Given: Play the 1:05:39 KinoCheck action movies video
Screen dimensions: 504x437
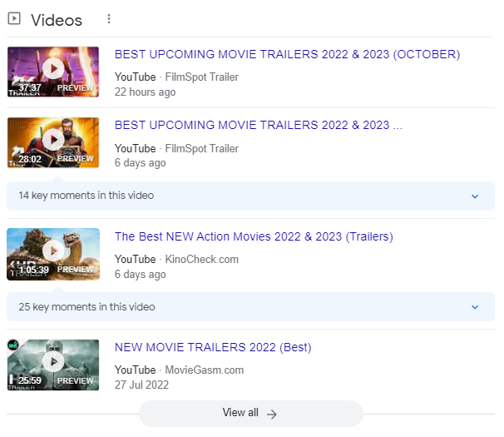Looking at the screenshot, I should [x=53, y=251].
